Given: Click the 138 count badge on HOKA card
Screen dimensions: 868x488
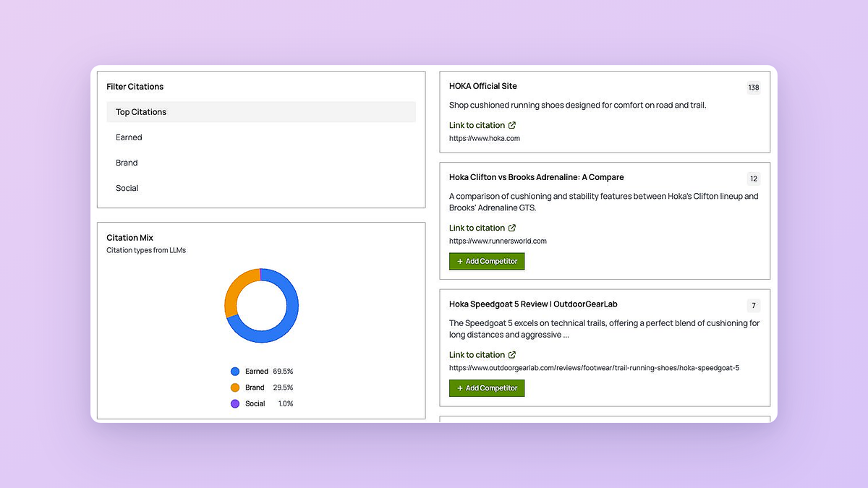Looking at the screenshot, I should pyautogui.click(x=754, y=87).
